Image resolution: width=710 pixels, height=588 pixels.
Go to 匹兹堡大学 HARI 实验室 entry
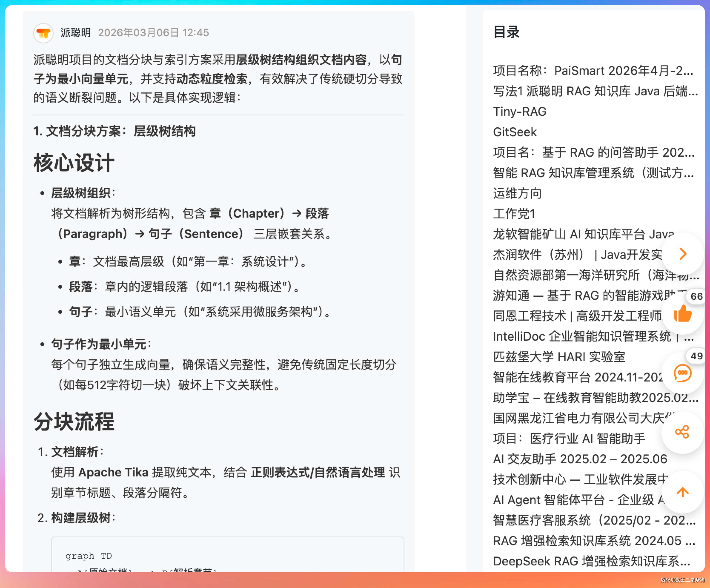click(x=559, y=357)
